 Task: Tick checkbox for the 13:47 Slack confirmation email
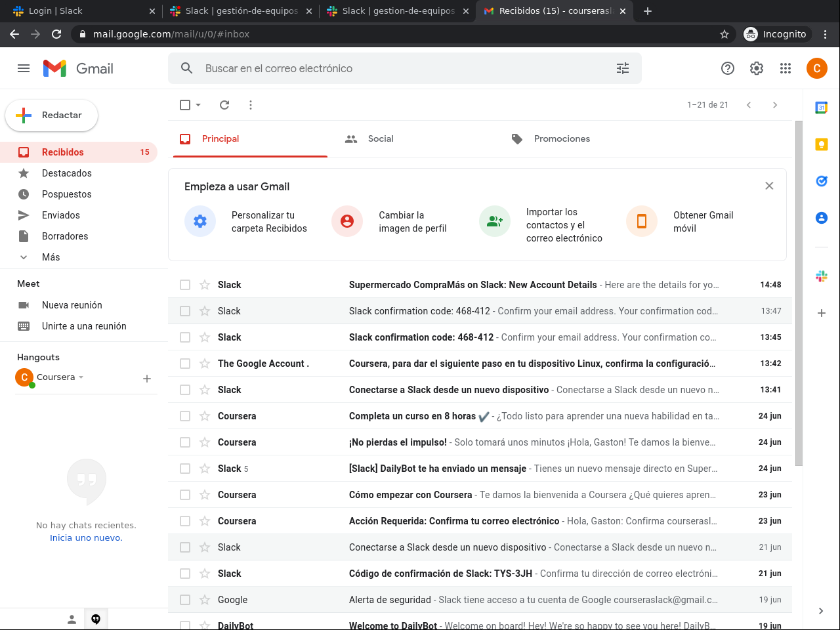click(185, 311)
